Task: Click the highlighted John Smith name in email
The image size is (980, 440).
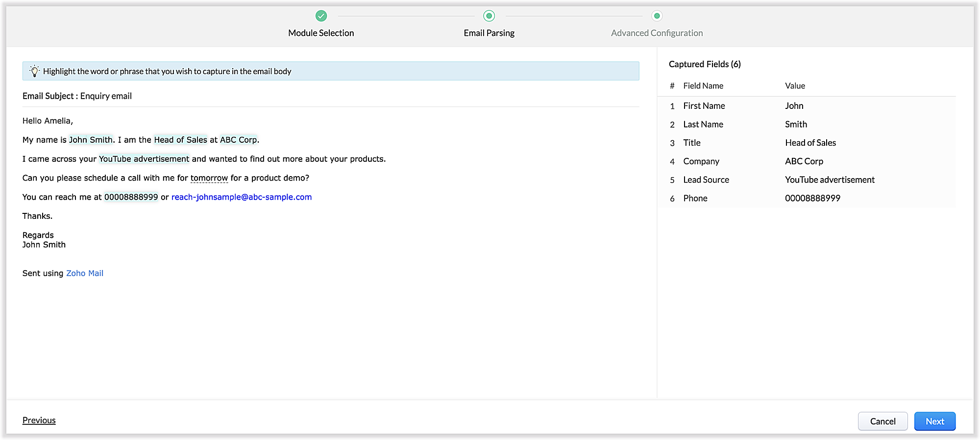Action: point(91,140)
